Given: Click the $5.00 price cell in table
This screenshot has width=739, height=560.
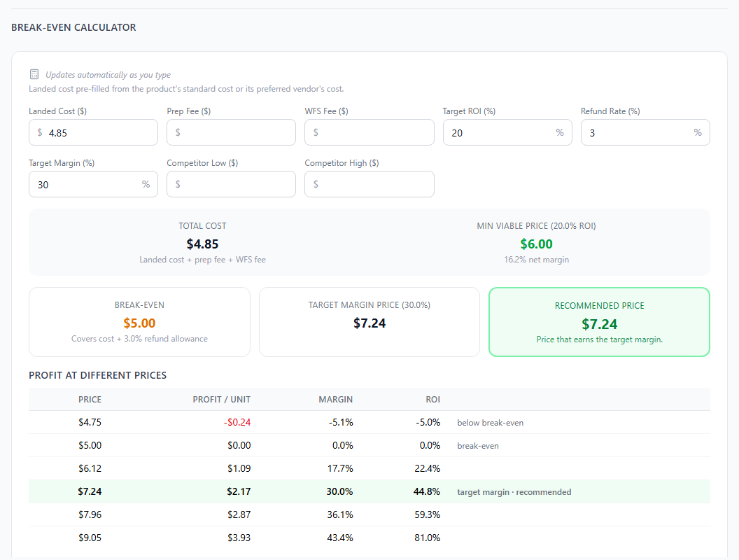Looking at the screenshot, I should tap(90, 445).
